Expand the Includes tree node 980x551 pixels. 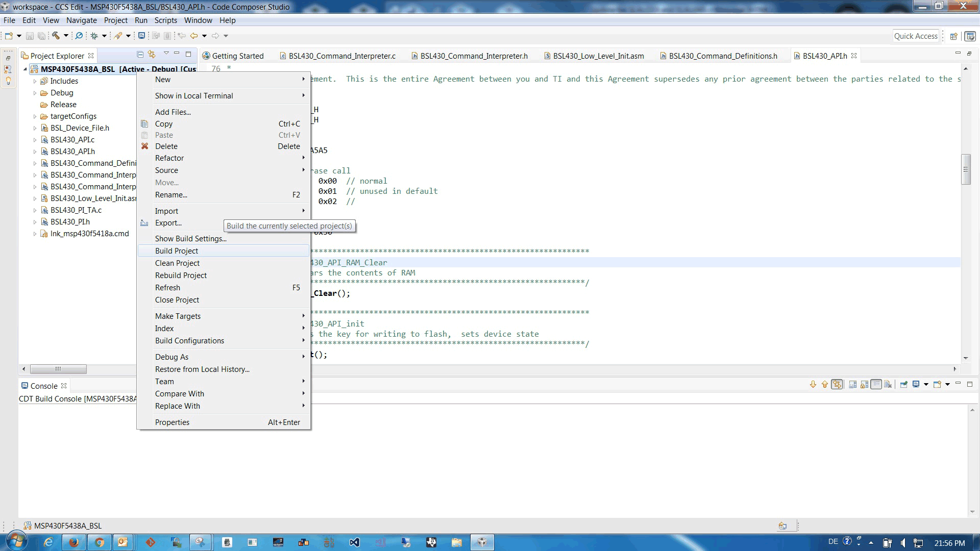[35, 81]
